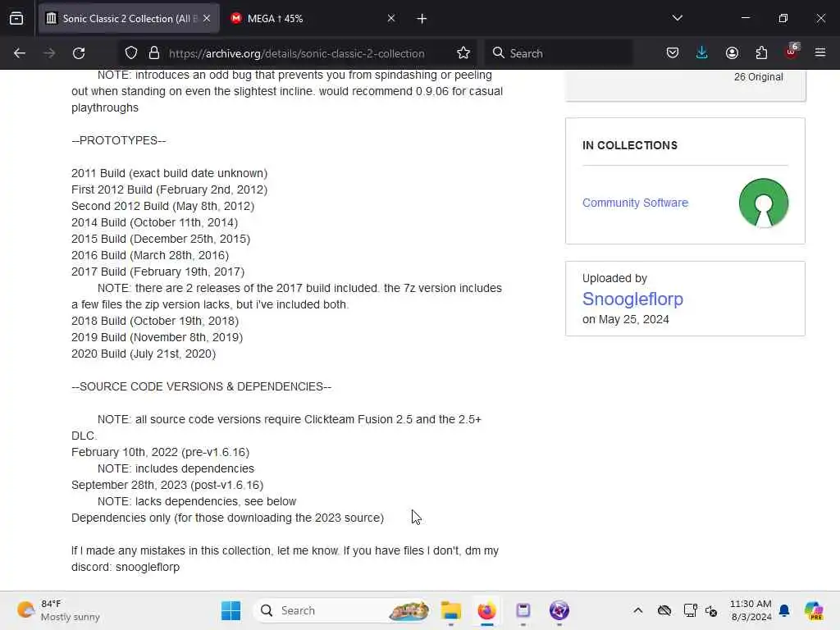Open the purple notepad app in taskbar
The width and height of the screenshot is (840, 630).
(523, 610)
